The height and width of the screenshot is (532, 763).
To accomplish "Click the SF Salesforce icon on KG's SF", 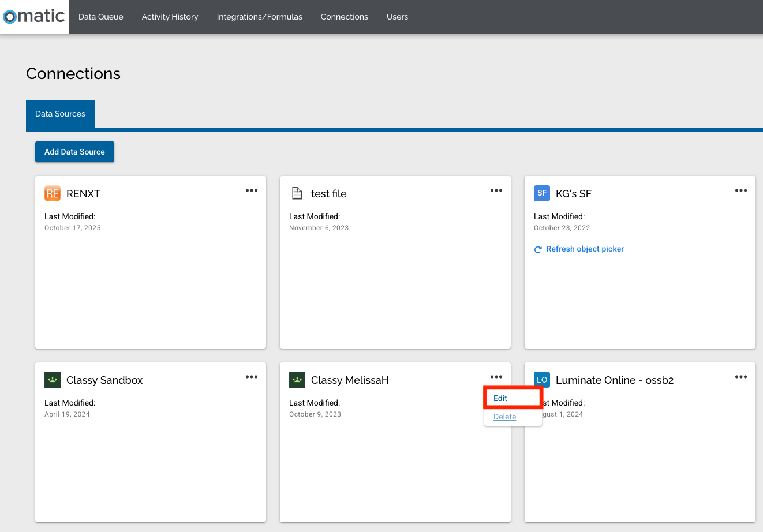I will click(x=542, y=193).
